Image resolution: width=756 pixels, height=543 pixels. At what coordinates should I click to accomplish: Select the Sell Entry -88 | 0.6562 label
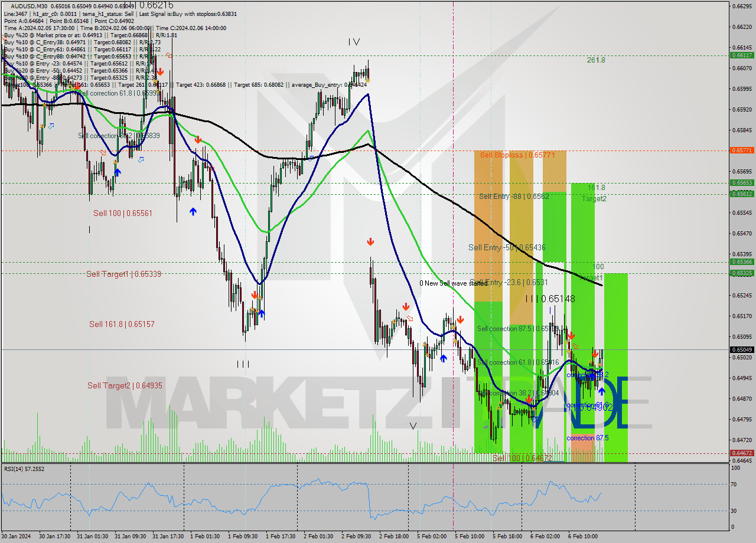[x=514, y=196]
